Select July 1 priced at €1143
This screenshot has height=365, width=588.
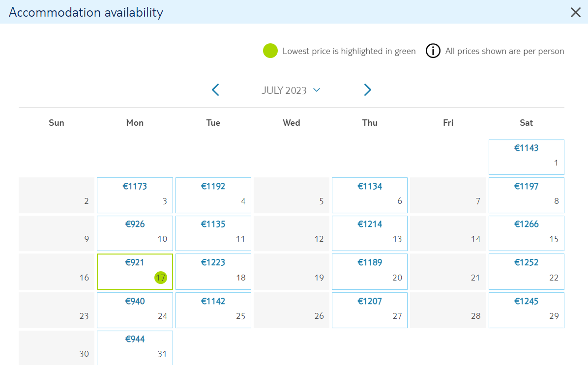[x=526, y=157]
